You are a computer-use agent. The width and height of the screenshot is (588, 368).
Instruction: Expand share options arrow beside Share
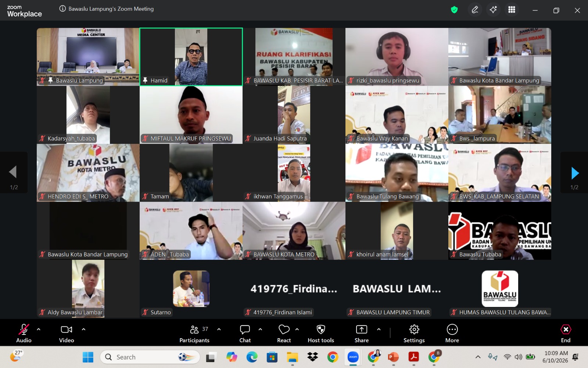pyautogui.click(x=379, y=329)
